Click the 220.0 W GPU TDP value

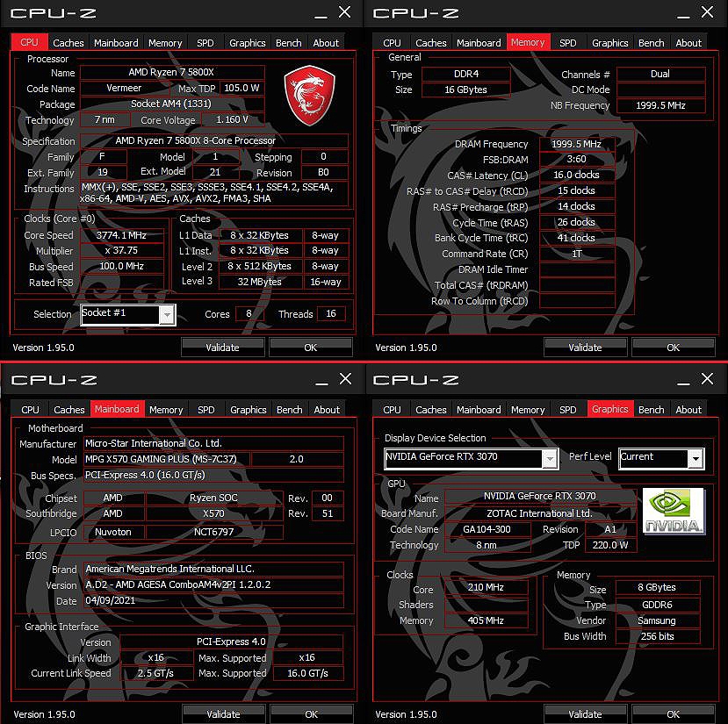(611, 545)
